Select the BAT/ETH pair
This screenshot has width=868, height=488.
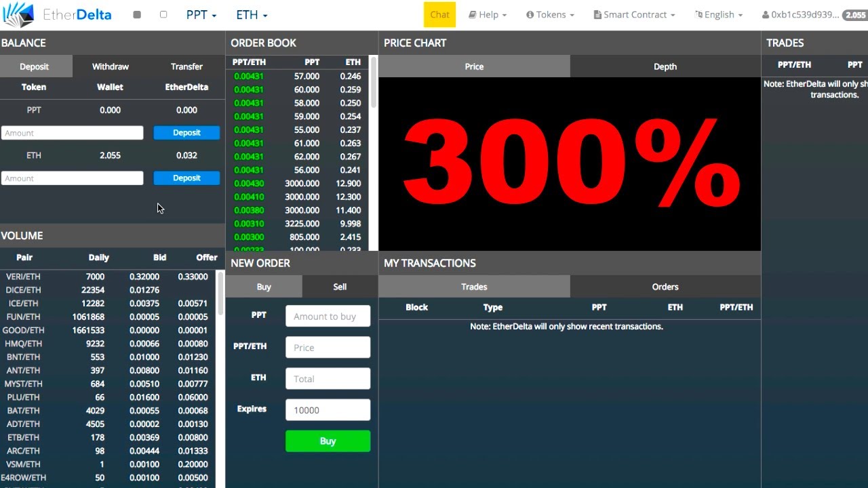coord(108,411)
